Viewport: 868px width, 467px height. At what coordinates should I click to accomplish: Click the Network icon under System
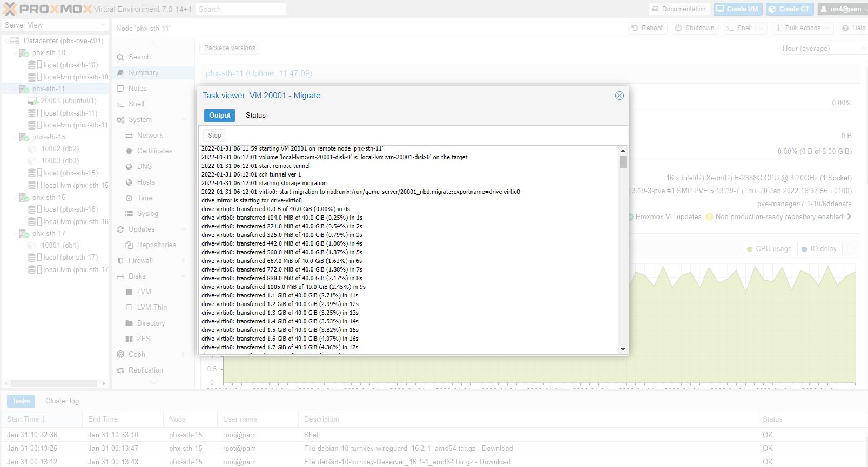pyautogui.click(x=129, y=136)
